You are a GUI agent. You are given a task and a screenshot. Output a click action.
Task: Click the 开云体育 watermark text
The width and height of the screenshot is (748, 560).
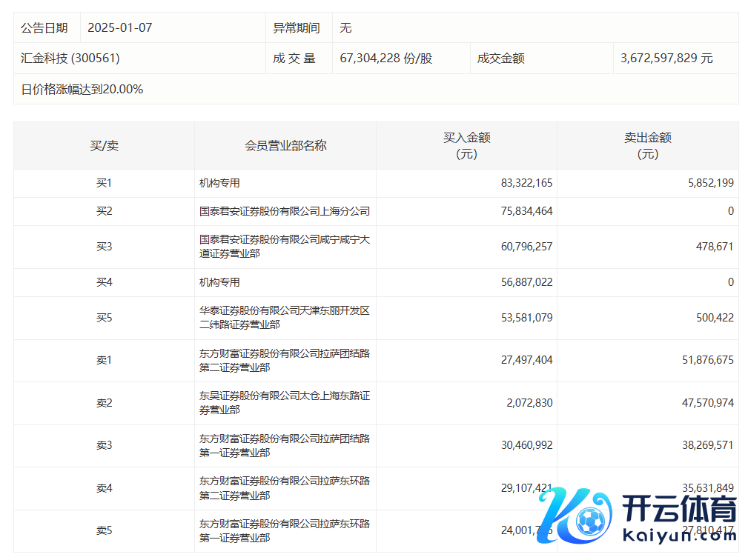click(x=679, y=510)
